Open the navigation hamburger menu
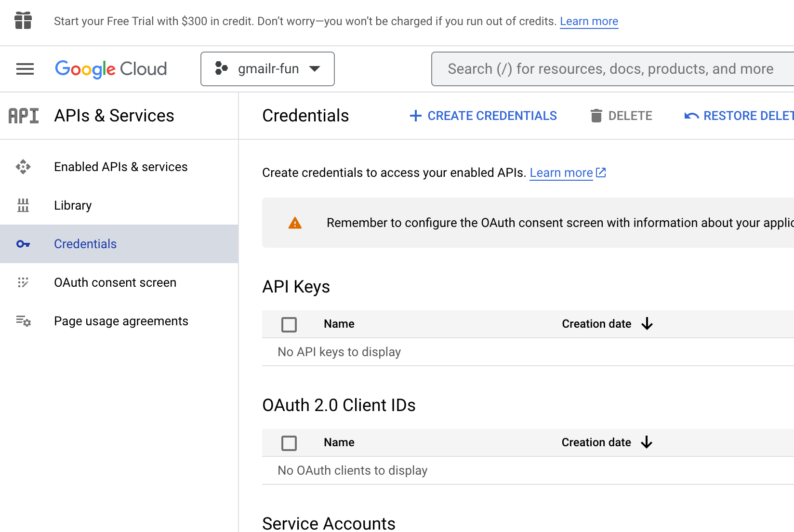794x532 pixels. pyautogui.click(x=25, y=69)
